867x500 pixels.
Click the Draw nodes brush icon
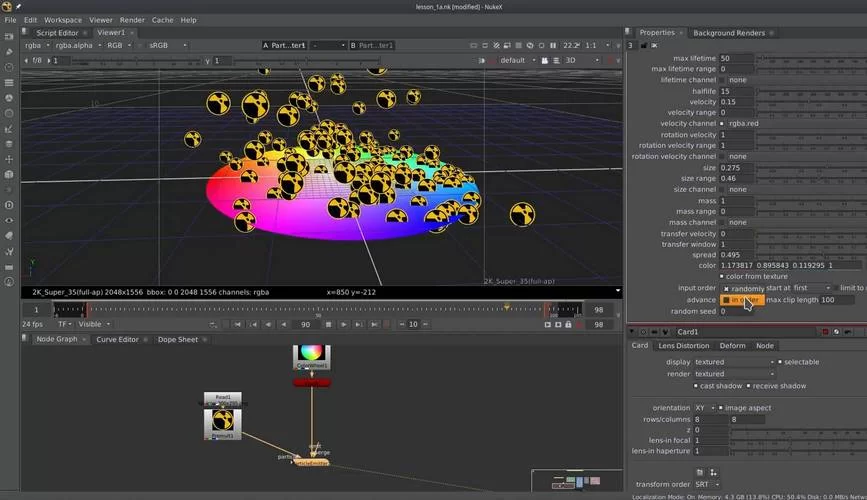[x=9, y=52]
